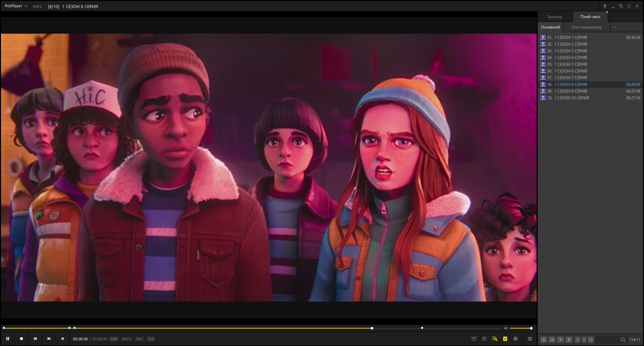644x346 pixels.
Task: Mute audio via the speaker icon
Action: coord(506,328)
